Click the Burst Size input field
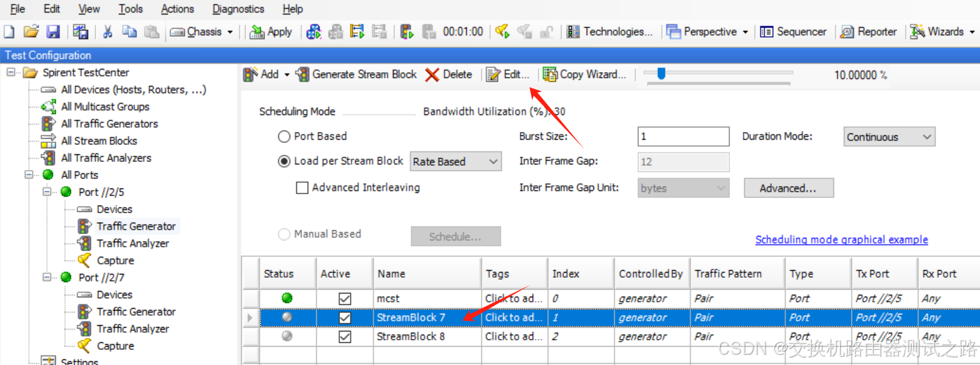Image resolution: width=980 pixels, height=365 pixels. [x=683, y=137]
